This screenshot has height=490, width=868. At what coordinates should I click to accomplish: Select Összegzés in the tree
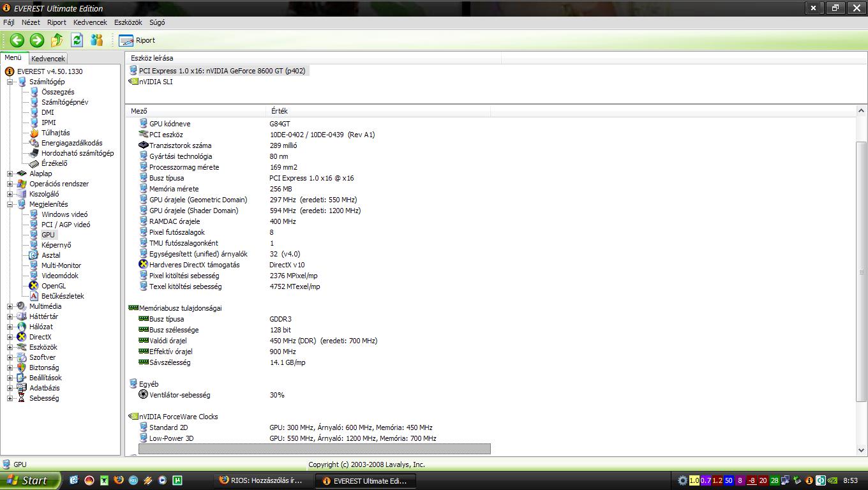click(x=57, y=92)
